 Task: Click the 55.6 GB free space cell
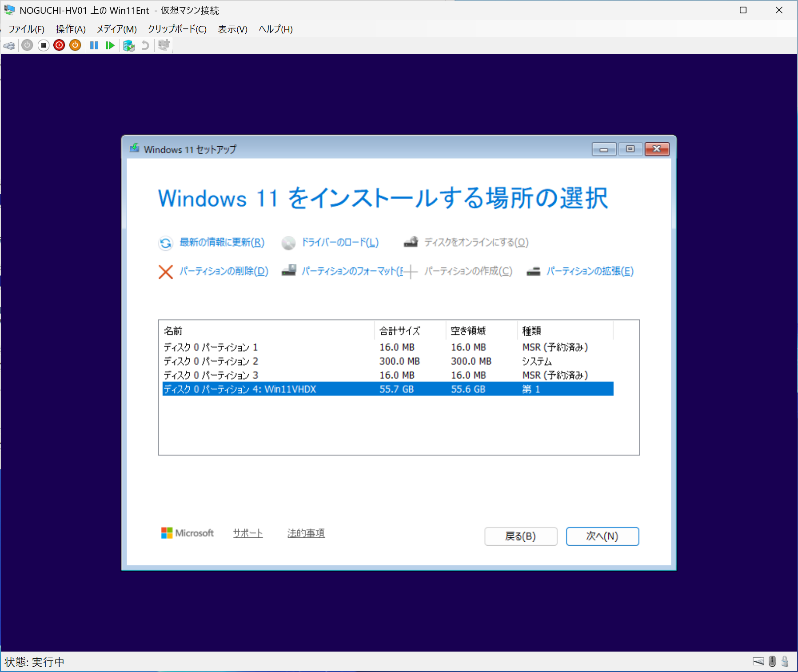pyautogui.click(x=468, y=389)
